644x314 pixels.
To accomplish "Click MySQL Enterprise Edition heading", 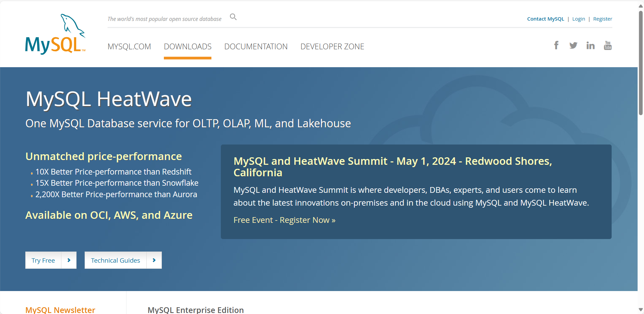I will 196,310.
